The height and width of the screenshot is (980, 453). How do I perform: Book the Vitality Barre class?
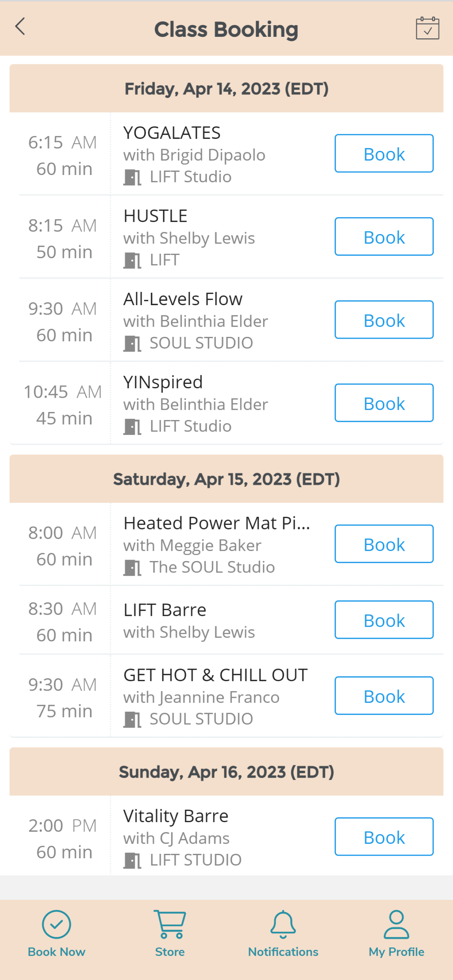[384, 836]
